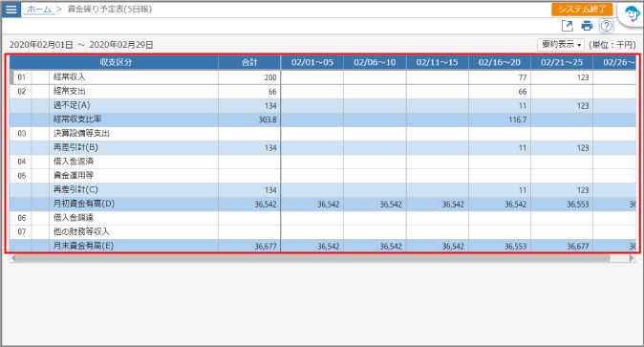Viewport: 644px width, 347px height.
Task: Go to ホーム breadcrumb link
Action: point(39,9)
